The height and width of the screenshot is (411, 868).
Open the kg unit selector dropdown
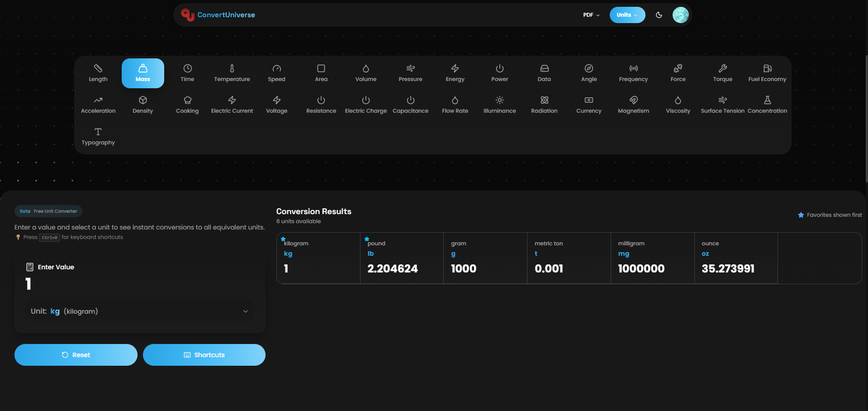140,311
